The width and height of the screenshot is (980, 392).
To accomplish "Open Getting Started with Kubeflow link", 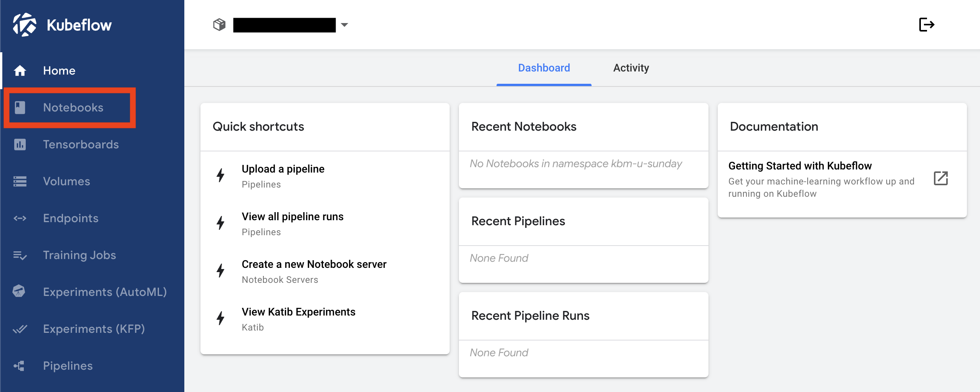I will tap(842, 179).
